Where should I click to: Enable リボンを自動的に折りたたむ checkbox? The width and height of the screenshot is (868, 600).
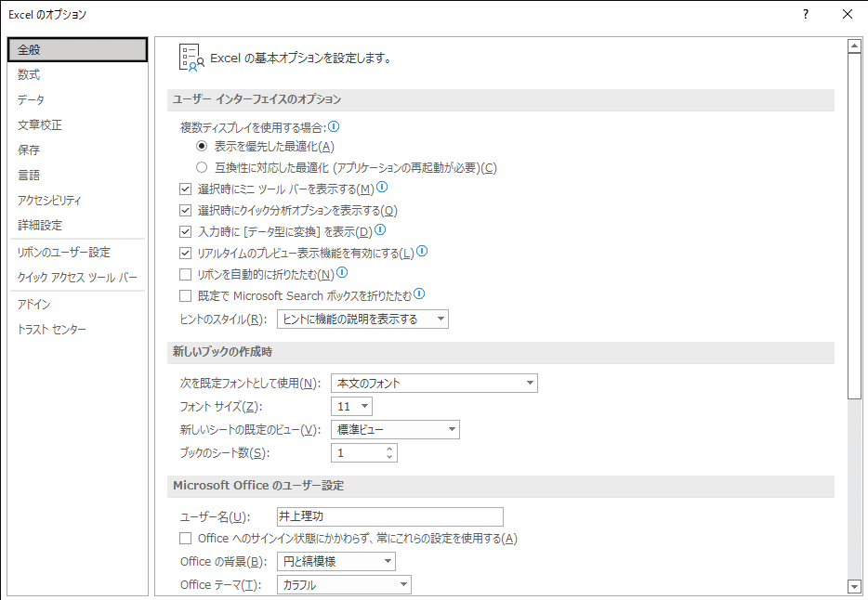pos(186,274)
